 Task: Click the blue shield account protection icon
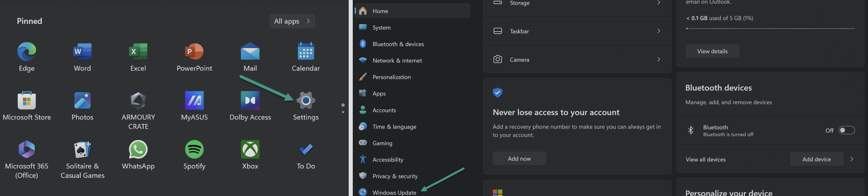(497, 93)
